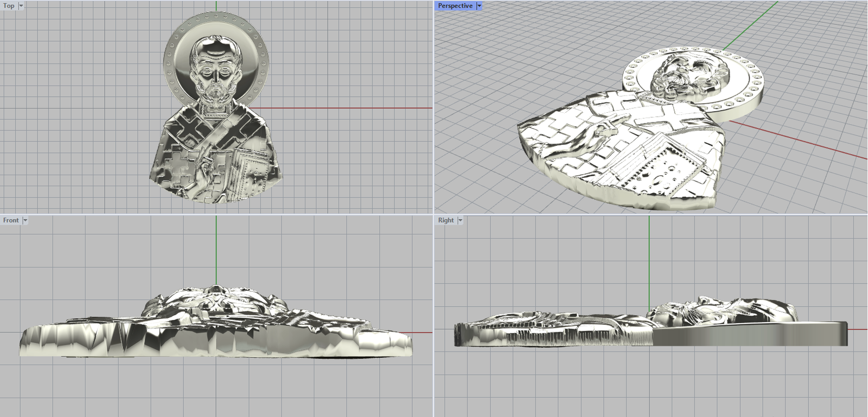This screenshot has height=417, width=868.
Task: Open the Front viewport dropdown arrow
Action: (25, 220)
